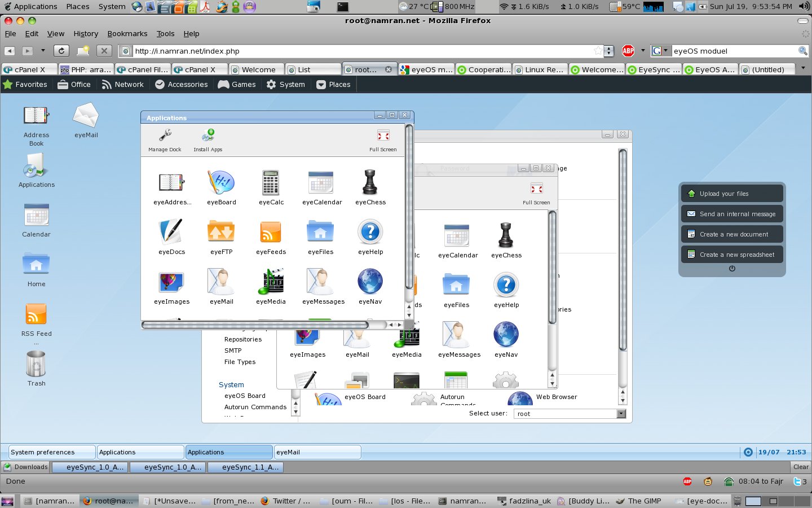The image size is (812, 508).
Task: Click the Firefox URL address field
Action: (x=361, y=51)
